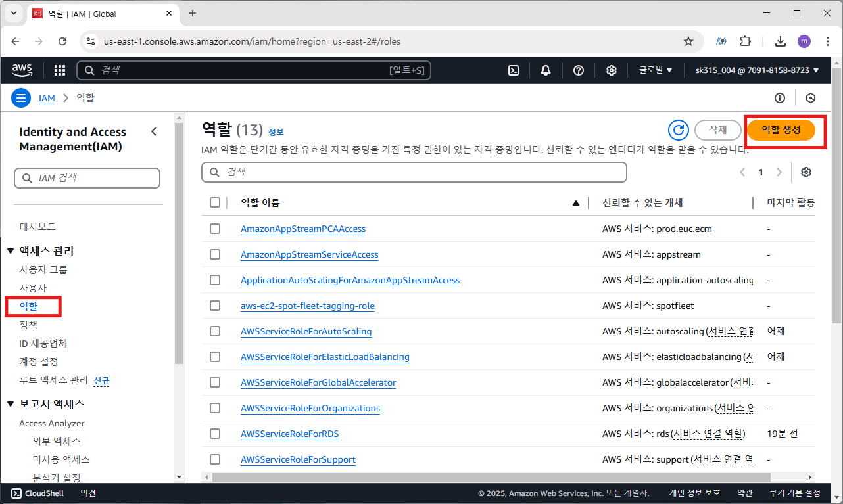The height and width of the screenshot is (504, 843).
Task: Collapse the 보고서 액세스 section
Action: click(x=11, y=404)
